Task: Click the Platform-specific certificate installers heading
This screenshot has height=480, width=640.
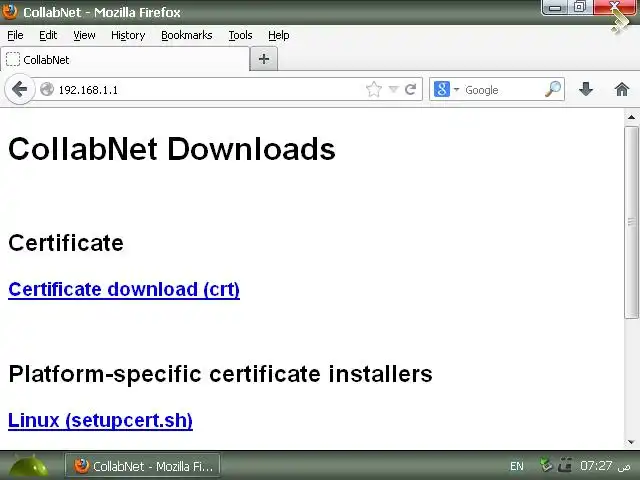Action: click(x=220, y=374)
